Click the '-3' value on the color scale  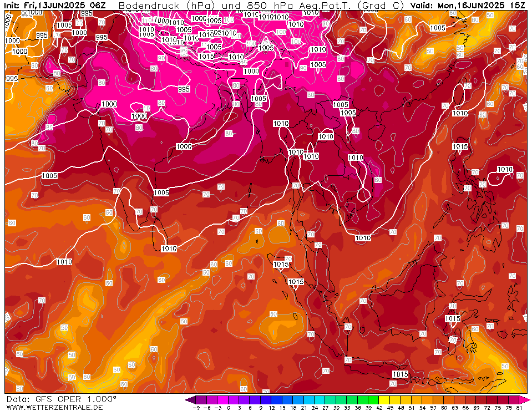pos(217,408)
